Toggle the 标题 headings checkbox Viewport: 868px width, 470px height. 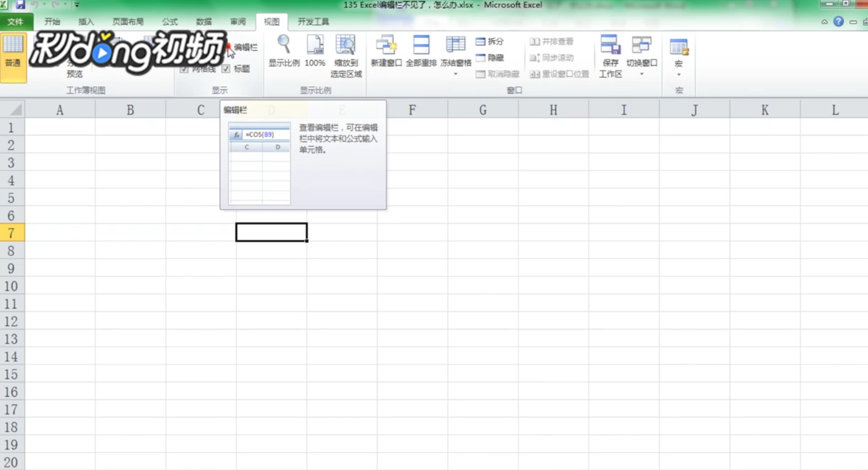226,69
